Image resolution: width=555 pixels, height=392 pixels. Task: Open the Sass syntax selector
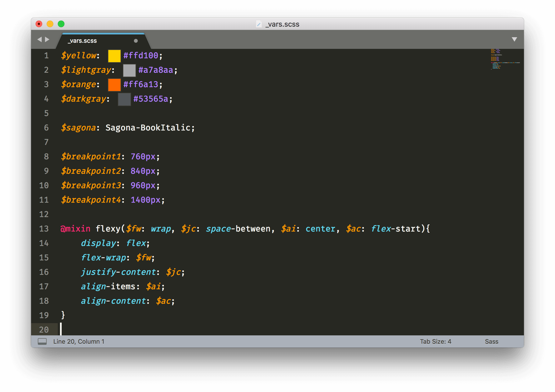click(x=491, y=341)
